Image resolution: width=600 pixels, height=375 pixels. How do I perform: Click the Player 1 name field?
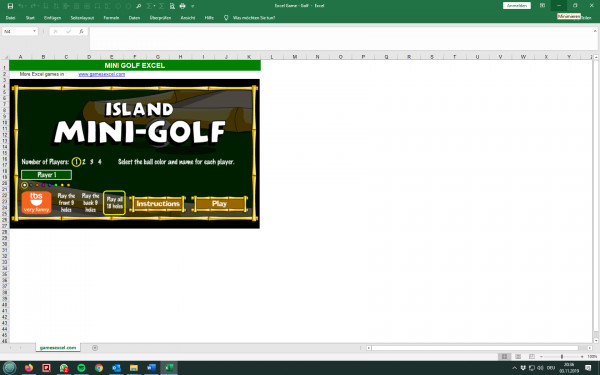tap(46, 175)
